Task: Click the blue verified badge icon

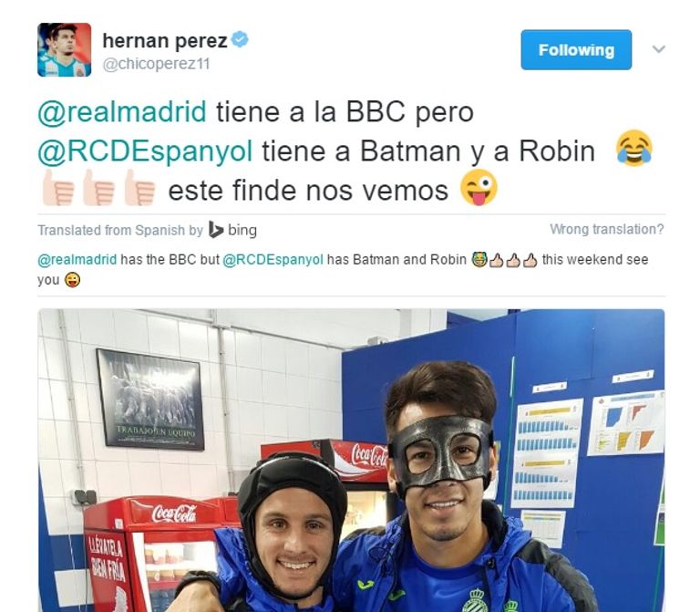Action: 241,40
